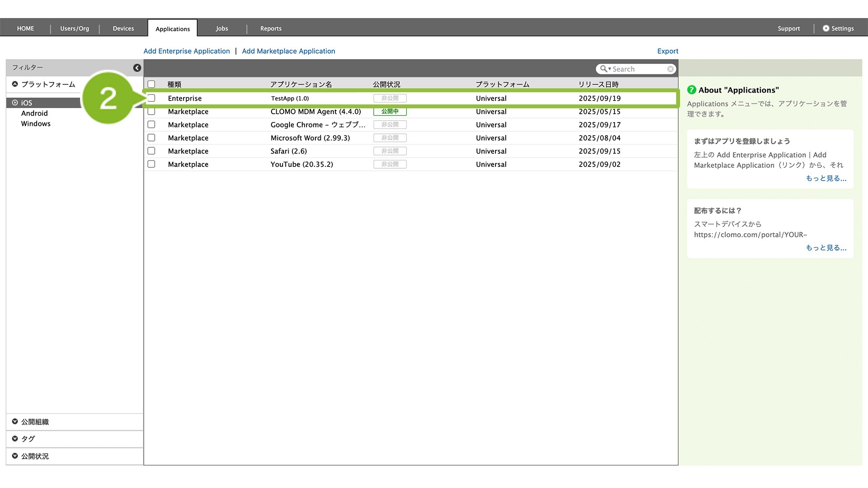Expand the タグ filter section
The image size is (868, 488).
point(15,439)
